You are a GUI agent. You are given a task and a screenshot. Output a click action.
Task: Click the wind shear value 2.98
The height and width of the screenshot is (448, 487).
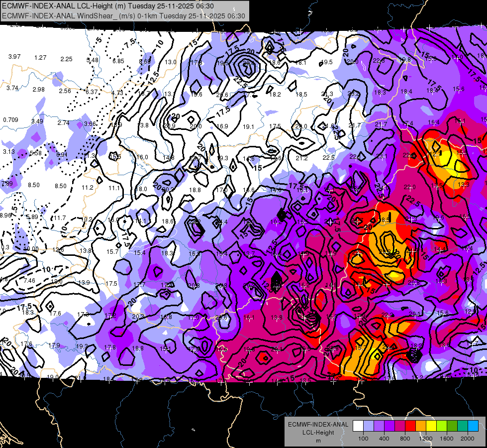click(38, 90)
